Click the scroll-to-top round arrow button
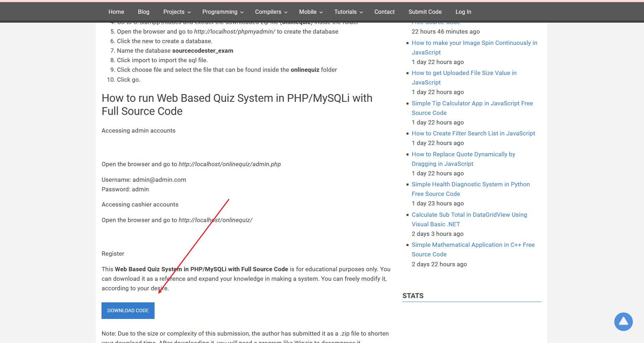This screenshot has height=343, width=644. pos(623,321)
